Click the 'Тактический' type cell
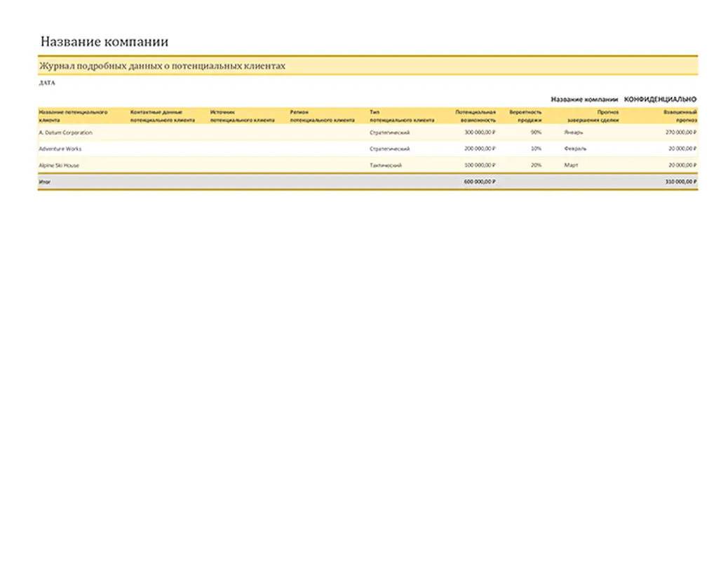The width and height of the screenshot is (728, 561). pos(385,165)
